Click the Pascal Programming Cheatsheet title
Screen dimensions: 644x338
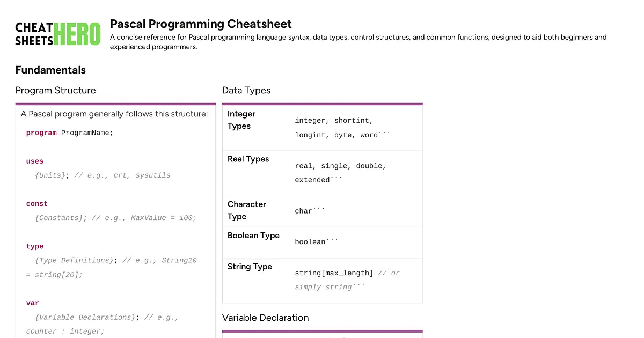point(201,24)
